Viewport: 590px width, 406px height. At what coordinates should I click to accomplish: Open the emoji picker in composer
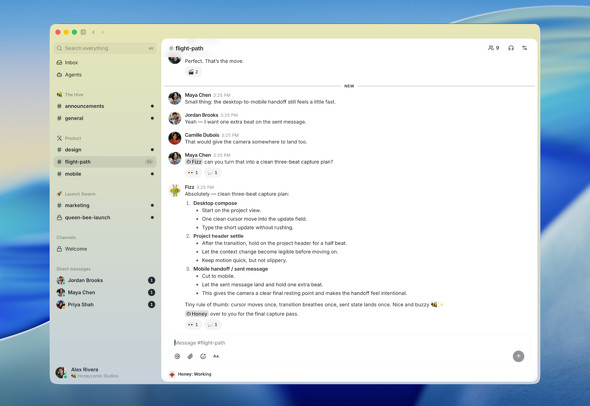click(203, 356)
